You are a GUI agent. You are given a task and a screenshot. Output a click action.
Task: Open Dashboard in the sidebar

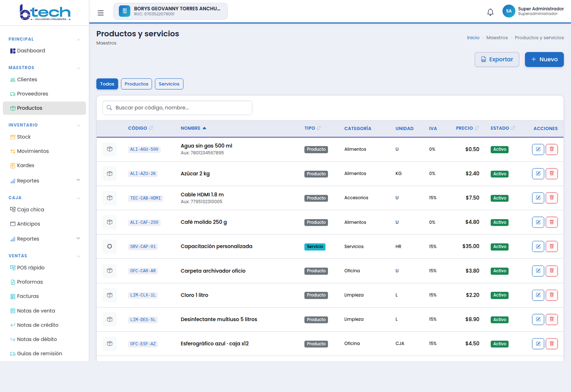pos(44,51)
